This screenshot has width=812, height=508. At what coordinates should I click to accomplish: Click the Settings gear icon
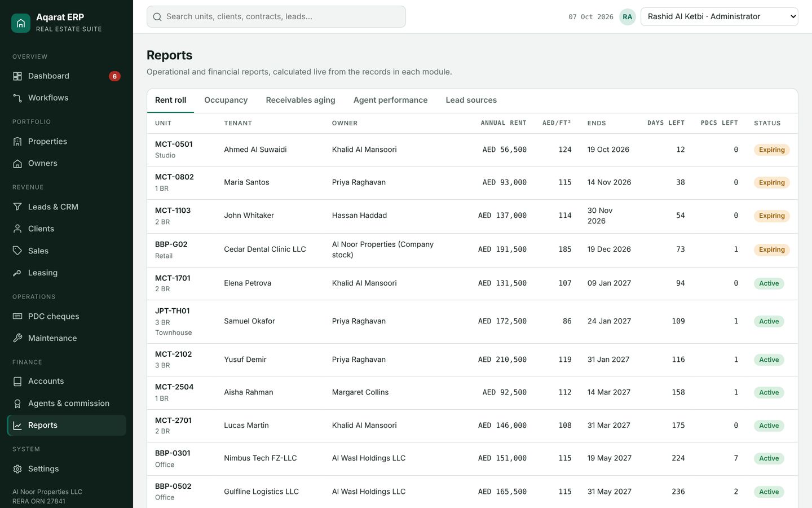coord(17,469)
